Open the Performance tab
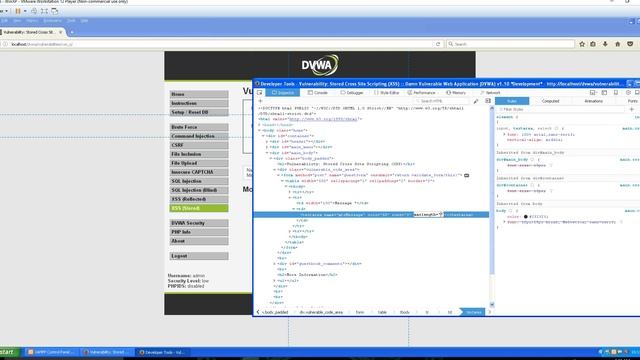 click(x=421, y=93)
